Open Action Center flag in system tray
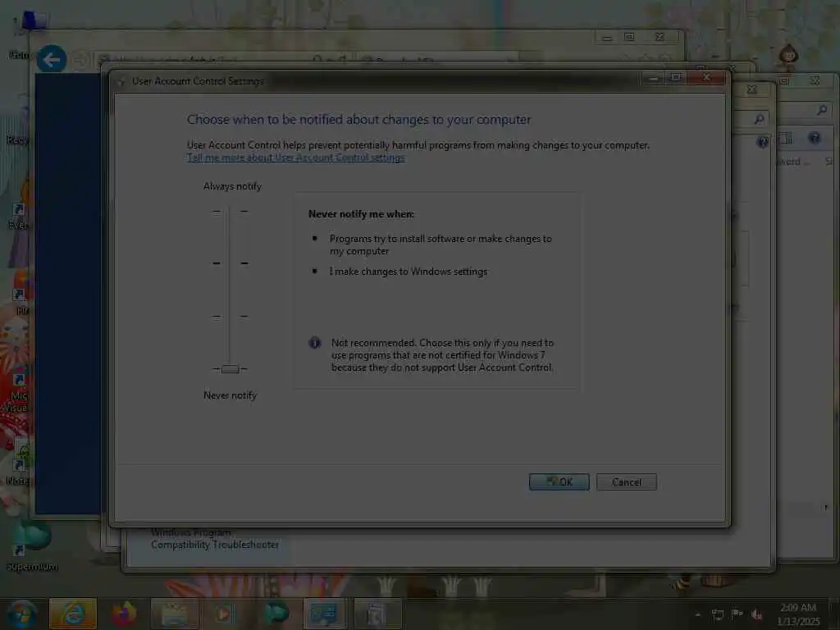This screenshot has height=630, width=840. tap(737, 614)
